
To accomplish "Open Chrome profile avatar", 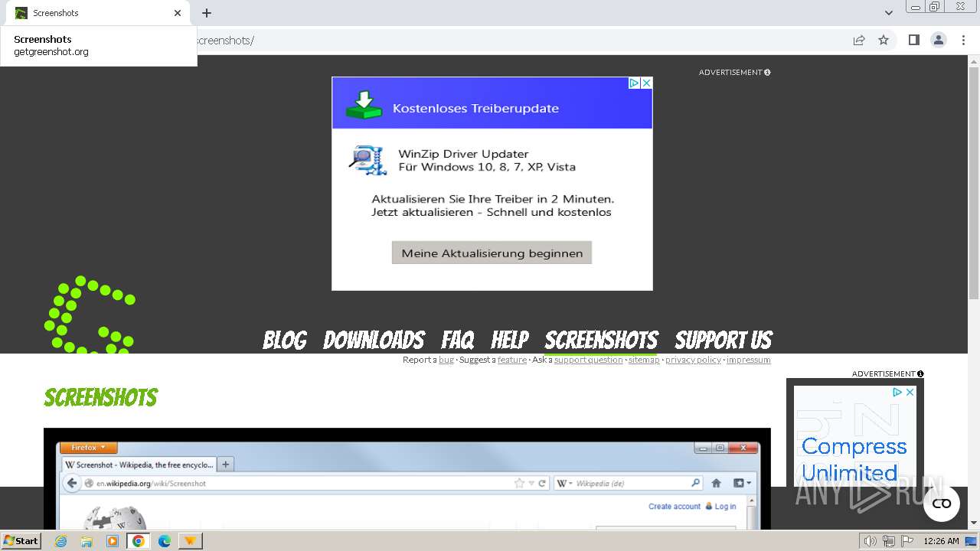I will coord(939,40).
